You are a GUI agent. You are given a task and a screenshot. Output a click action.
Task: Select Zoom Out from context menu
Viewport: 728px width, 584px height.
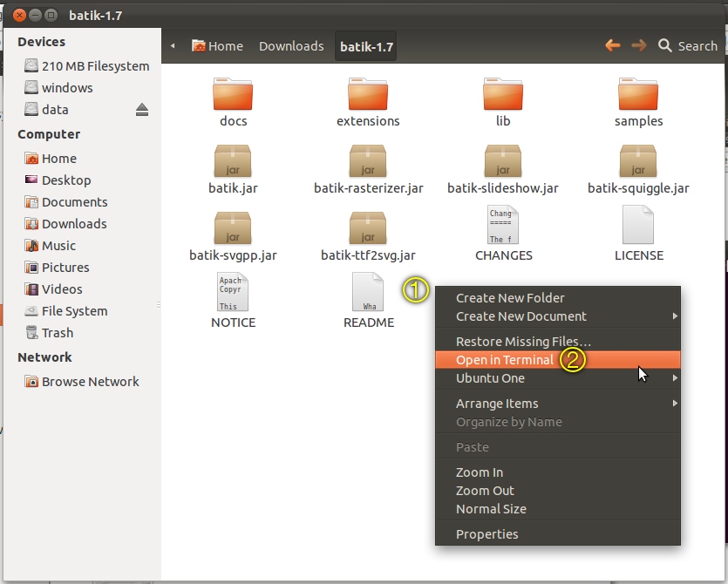coord(558,491)
